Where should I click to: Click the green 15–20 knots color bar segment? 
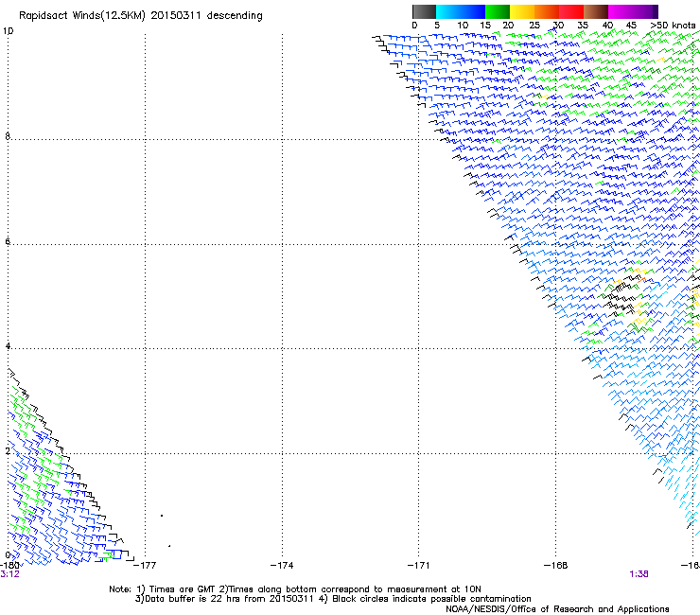click(x=498, y=11)
